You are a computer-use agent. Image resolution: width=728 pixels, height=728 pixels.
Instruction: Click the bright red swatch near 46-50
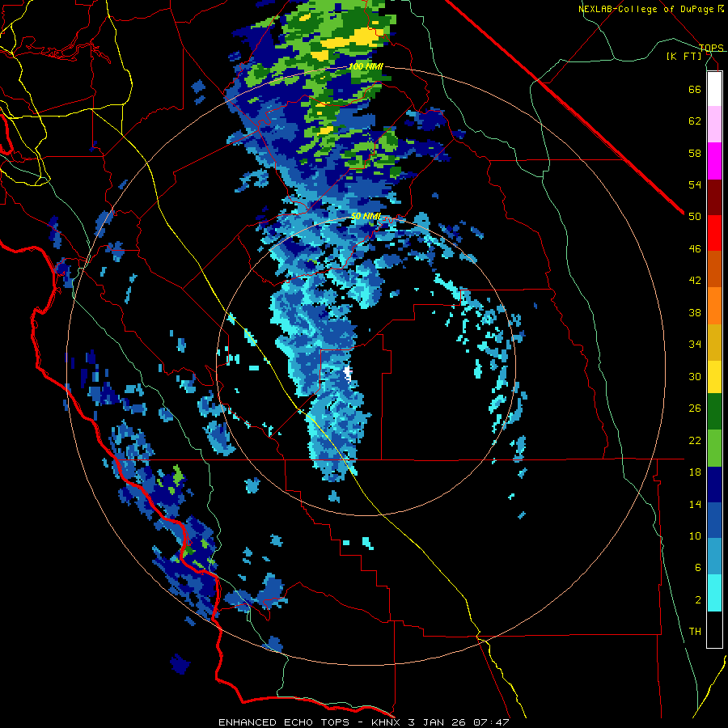(714, 233)
